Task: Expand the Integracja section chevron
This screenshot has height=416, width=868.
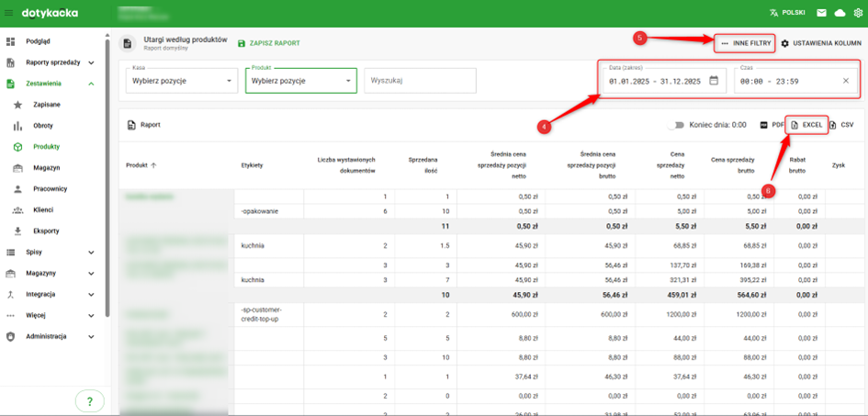Action: click(91, 294)
